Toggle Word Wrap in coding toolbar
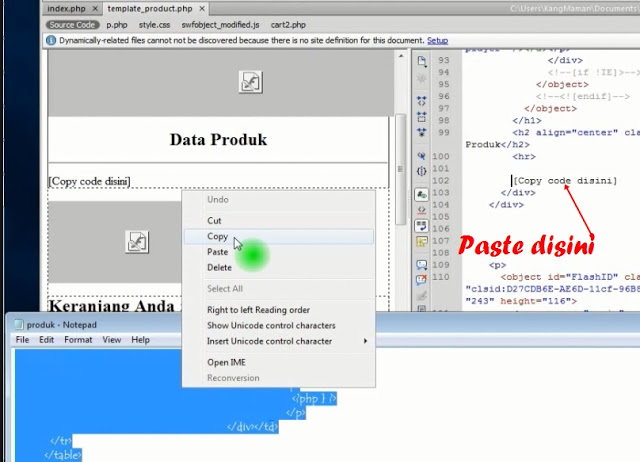 [x=422, y=226]
